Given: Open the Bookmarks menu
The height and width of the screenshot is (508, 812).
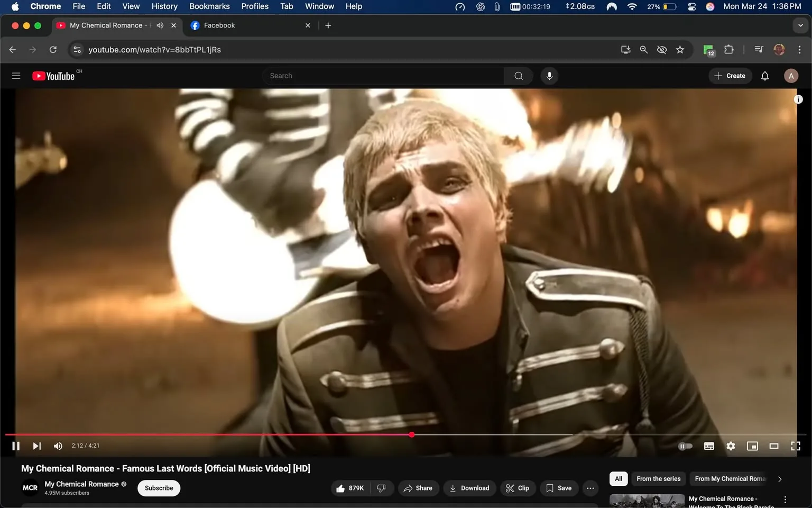Looking at the screenshot, I should pos(209,6).
